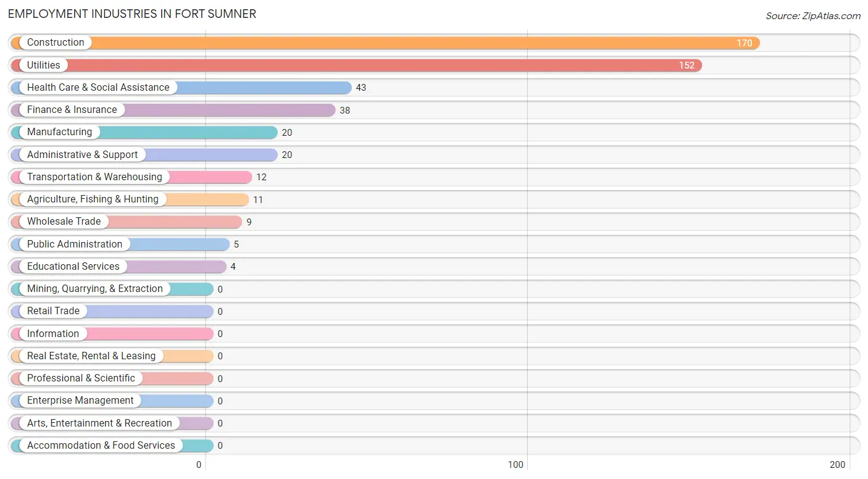Click Accommodation & Food Services label

click(101, 445)
